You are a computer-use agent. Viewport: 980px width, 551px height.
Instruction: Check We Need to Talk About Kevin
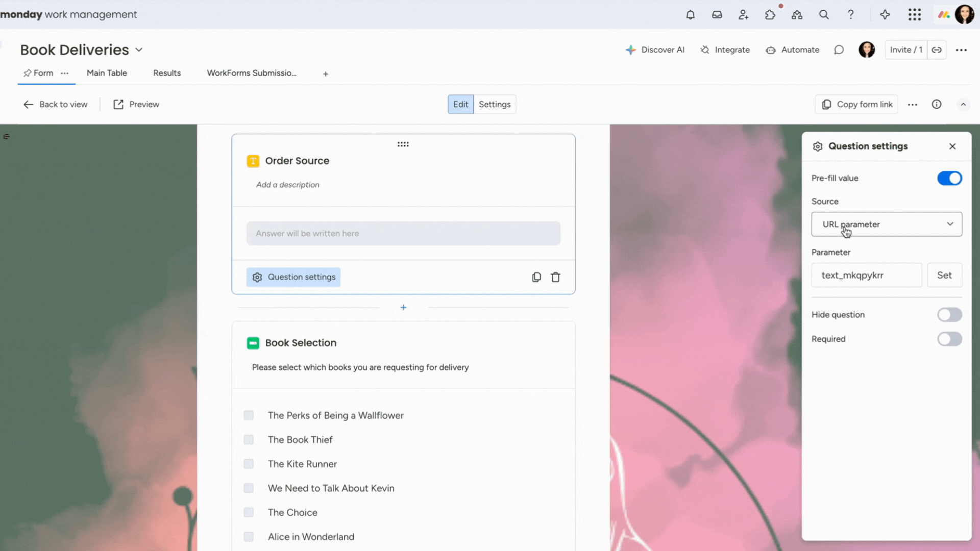[249, 488]
